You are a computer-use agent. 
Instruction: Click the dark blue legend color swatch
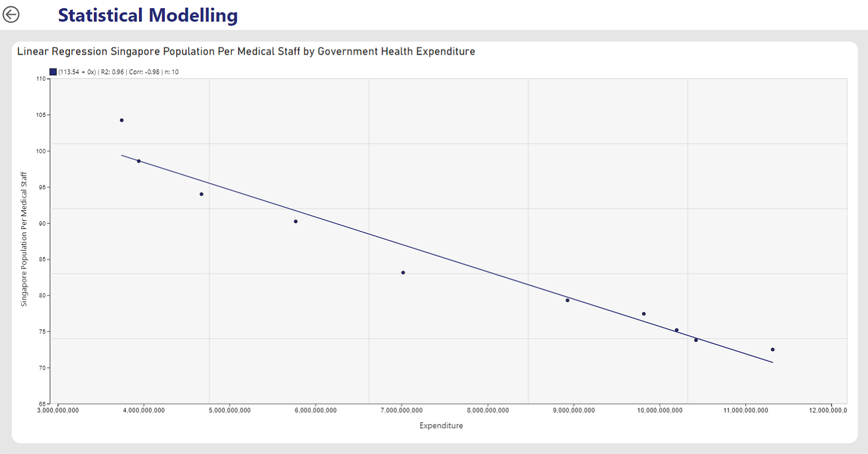click(x=53, y=72)
